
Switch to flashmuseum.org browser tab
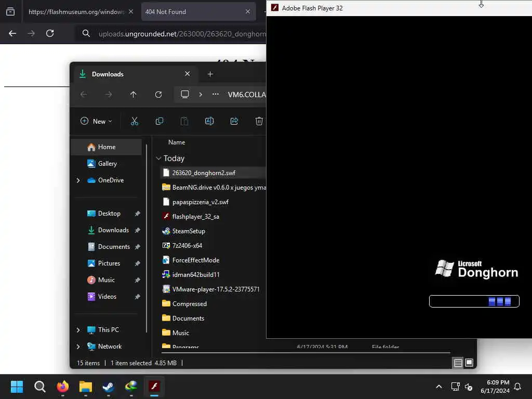76,11
